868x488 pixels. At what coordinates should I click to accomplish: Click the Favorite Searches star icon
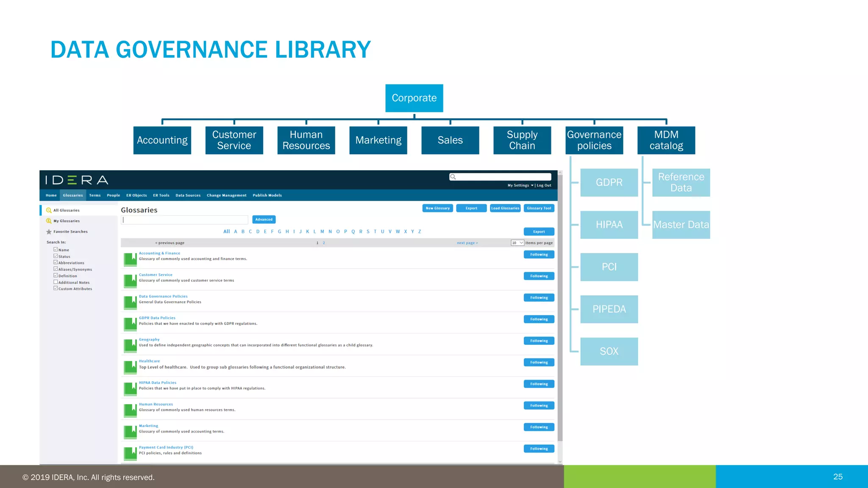tap(49, 232)
